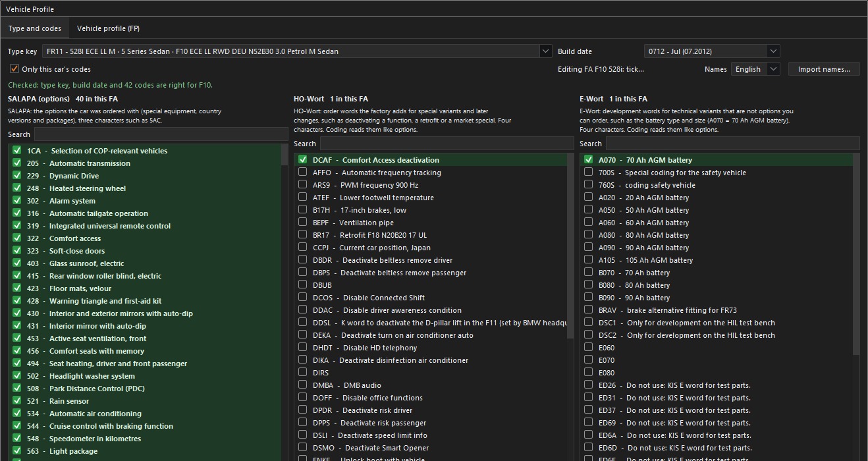Screen dimensions: 868x461
Task: Select 'CCPJ - Current car position, Japan' text
Action: pos(371,248)
